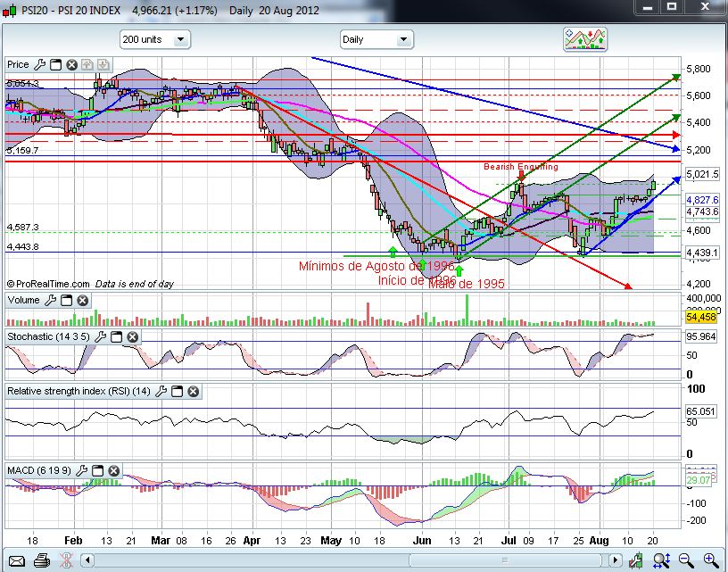Maximize the RSI panel

point(178,392)
